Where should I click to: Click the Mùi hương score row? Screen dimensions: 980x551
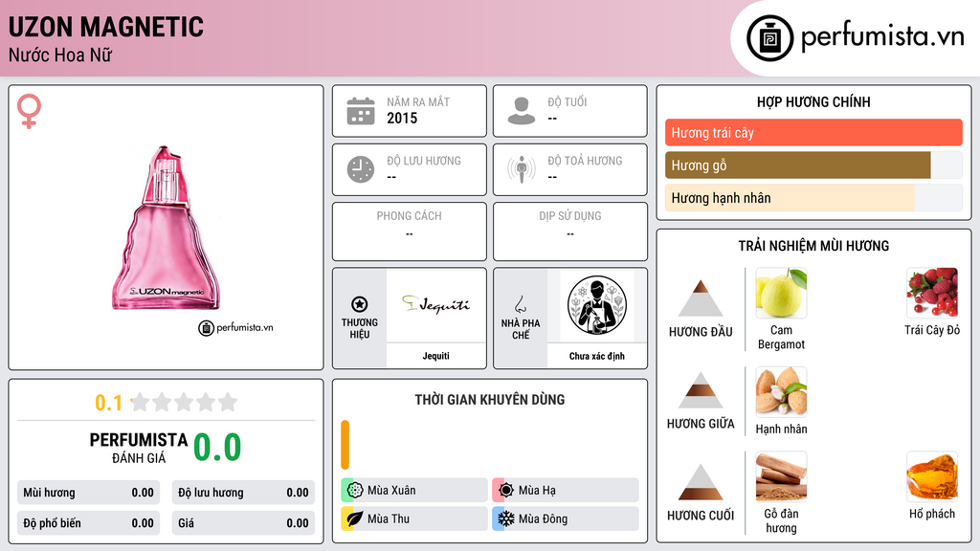click(x=88, y=493)
